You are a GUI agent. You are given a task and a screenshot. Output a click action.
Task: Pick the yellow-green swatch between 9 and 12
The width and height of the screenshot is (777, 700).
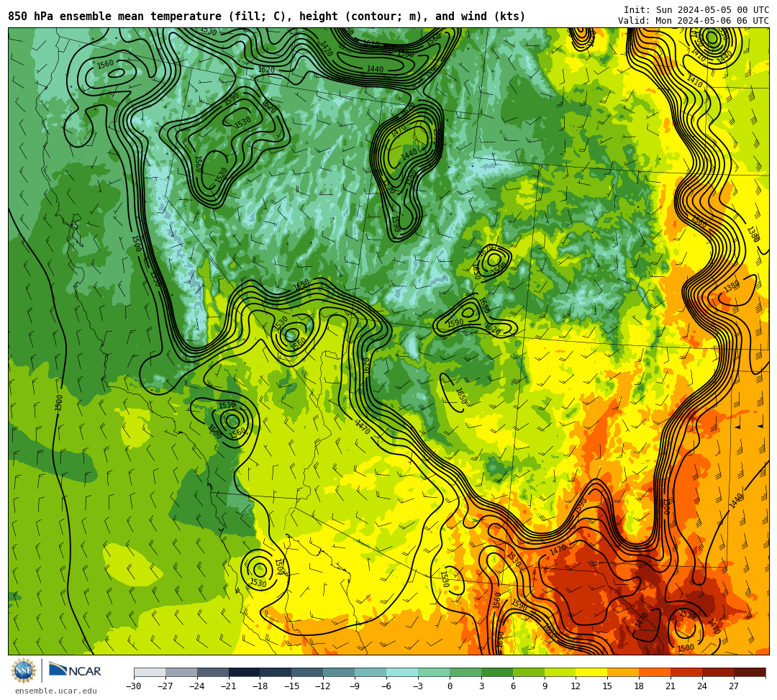point(560,672)
